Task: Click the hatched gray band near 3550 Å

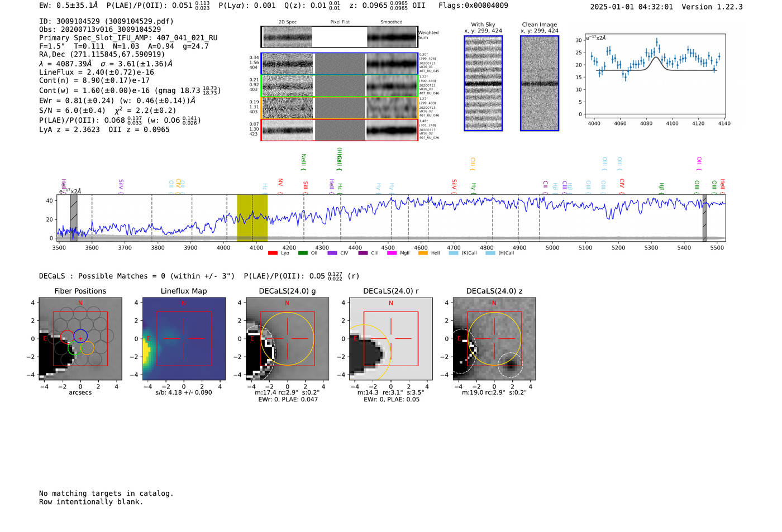Action: coord(74,218)
